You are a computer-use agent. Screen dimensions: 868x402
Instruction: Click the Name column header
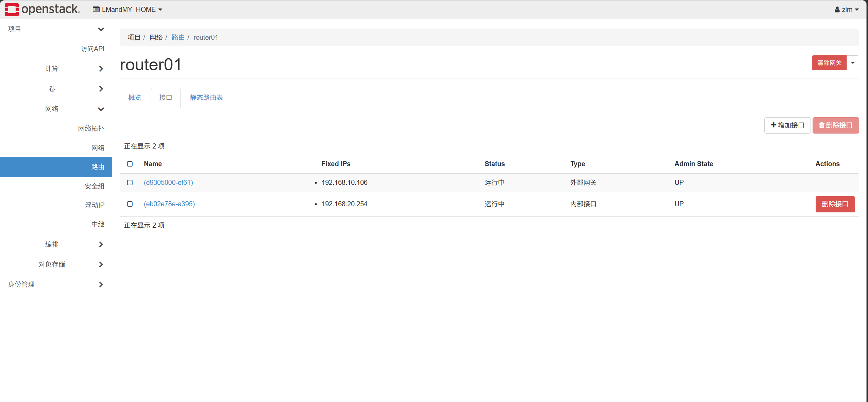[x=153, y=164]
